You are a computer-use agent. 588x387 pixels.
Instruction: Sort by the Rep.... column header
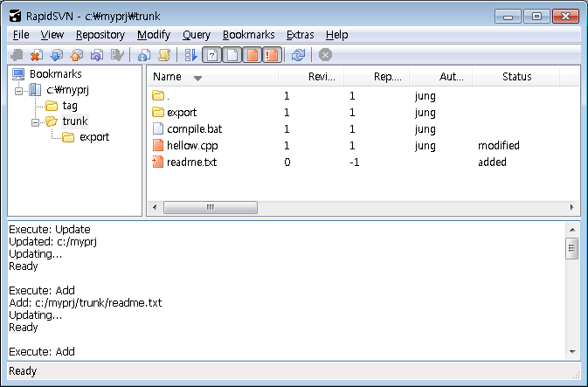point(377,77)
